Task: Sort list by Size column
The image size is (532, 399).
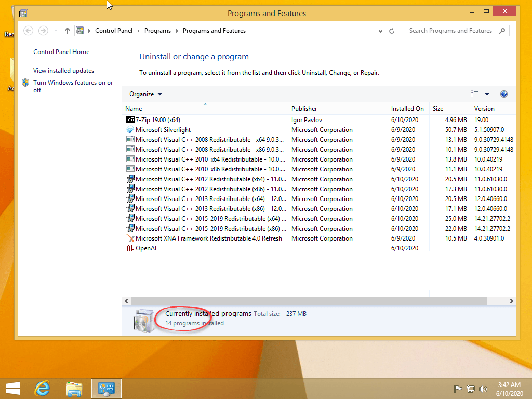Action: 450,108
